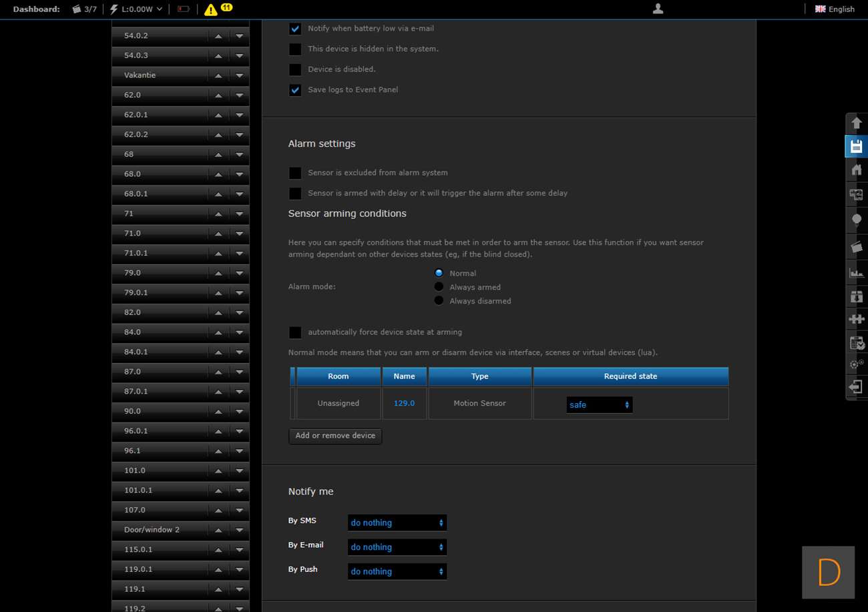This screenshot has width=868, height=612.
Task: Select the 'Always armed' alarm mode
Action: pos(439,287)
